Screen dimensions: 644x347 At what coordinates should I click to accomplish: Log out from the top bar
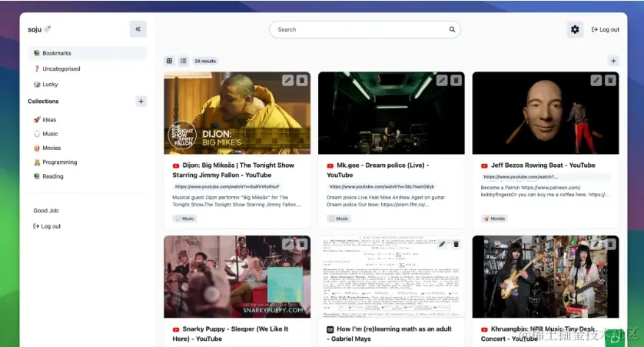point(606,29)
